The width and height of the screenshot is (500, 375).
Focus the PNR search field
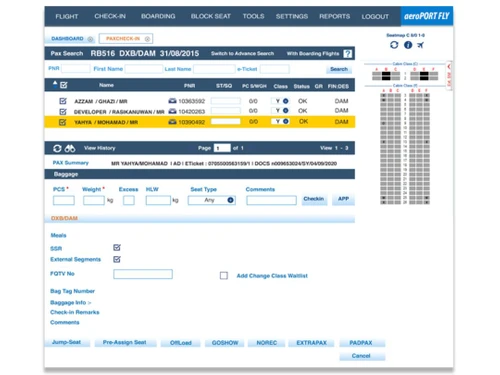coord(76,69)
